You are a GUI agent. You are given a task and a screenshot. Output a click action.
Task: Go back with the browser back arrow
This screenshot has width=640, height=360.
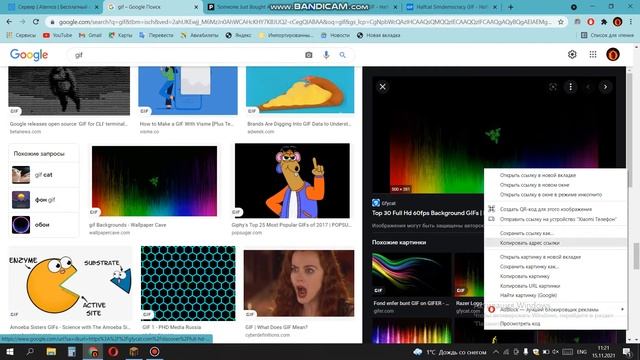(x=9, y=22)
